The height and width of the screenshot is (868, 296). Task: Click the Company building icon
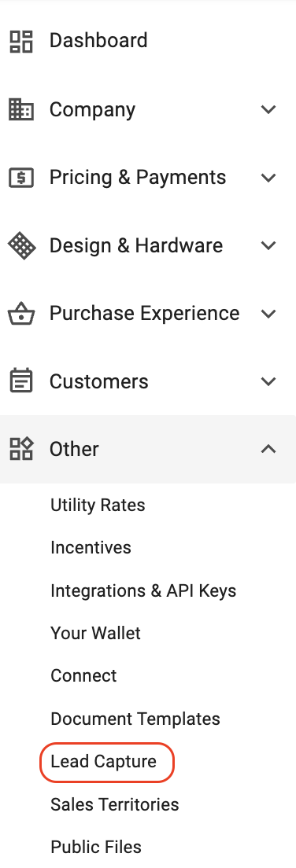(x=21, y=109)
